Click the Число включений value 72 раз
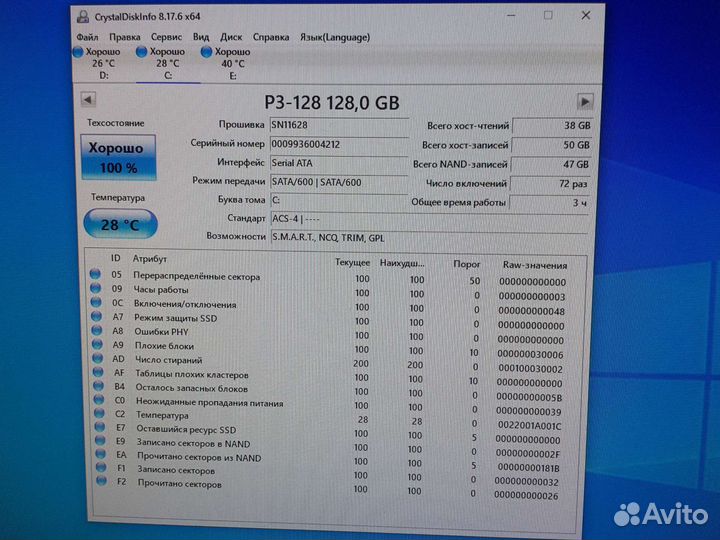Screen dimensions: 720x540 [550, 184]
